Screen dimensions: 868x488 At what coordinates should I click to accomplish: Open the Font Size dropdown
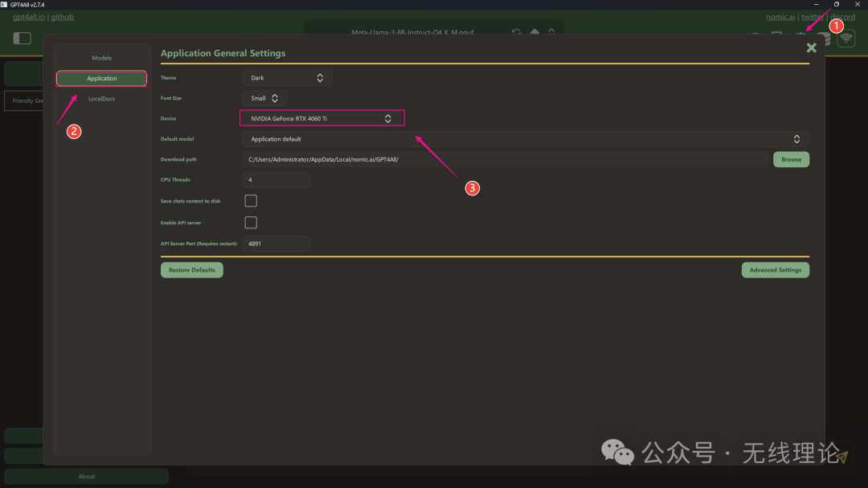point(264,99)
